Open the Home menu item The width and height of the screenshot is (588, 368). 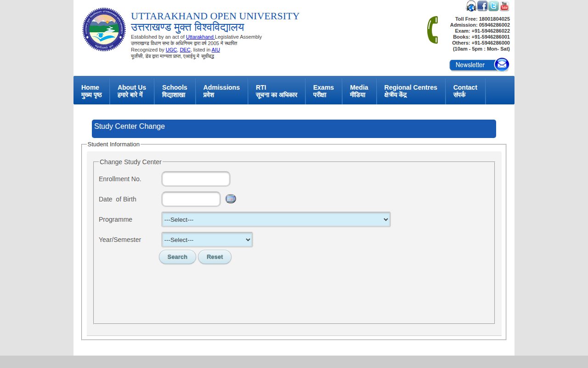pyautogui.click(x=91, y=91)
